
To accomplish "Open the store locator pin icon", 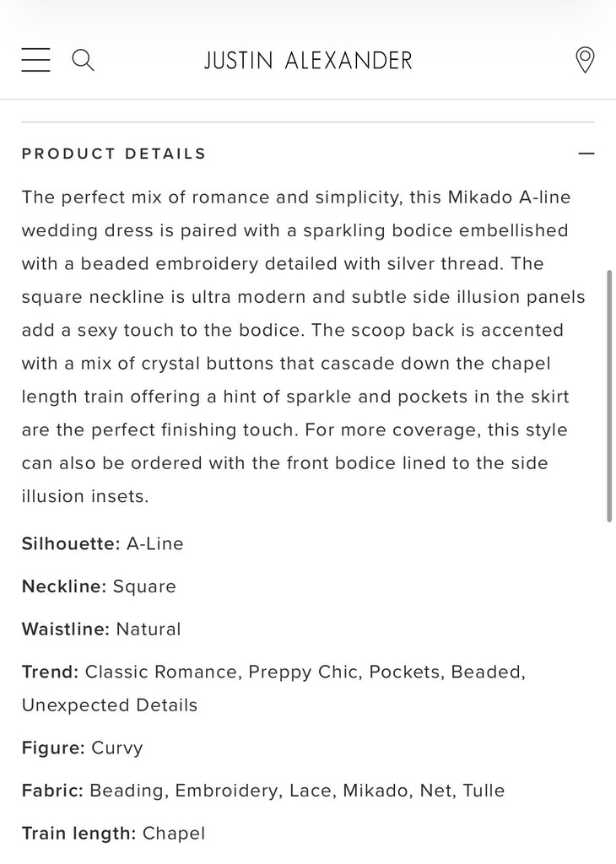I will [x=584, y=60].
